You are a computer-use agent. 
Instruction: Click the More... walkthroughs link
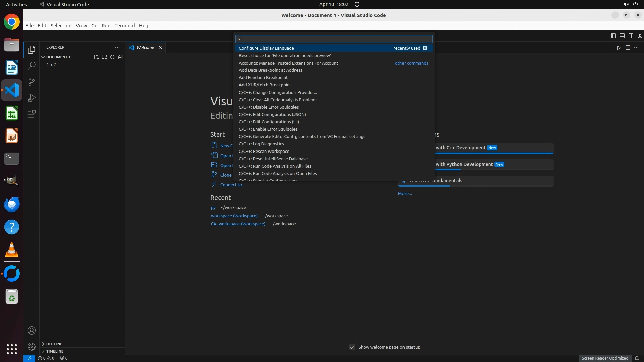point(405,193)
